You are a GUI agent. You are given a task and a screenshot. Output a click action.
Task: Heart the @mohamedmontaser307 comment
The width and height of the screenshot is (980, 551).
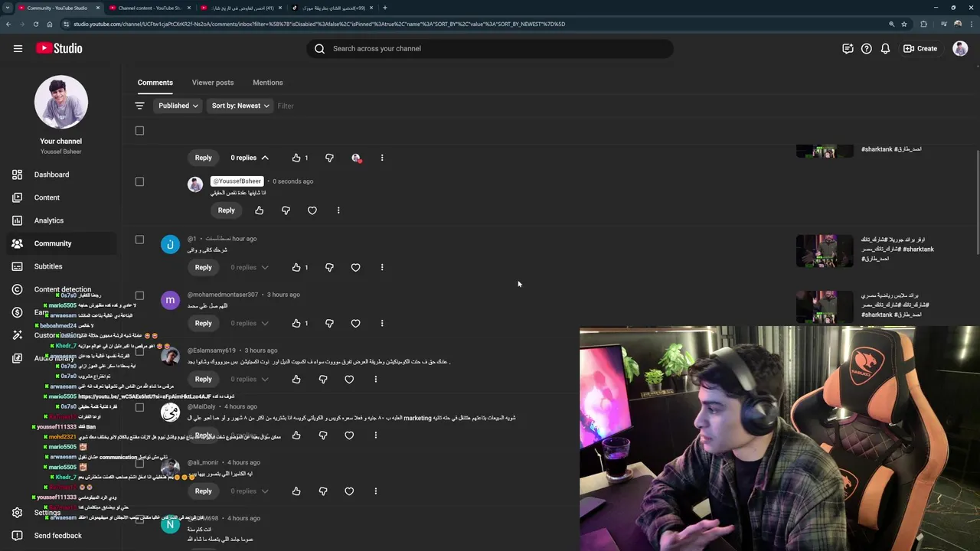pos(355,323)
